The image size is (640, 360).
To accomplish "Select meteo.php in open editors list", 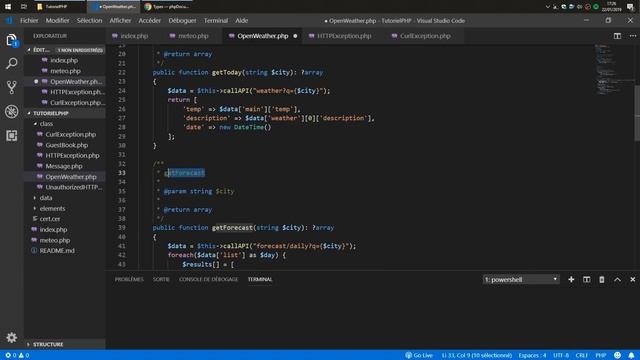I will pos(65,71).
